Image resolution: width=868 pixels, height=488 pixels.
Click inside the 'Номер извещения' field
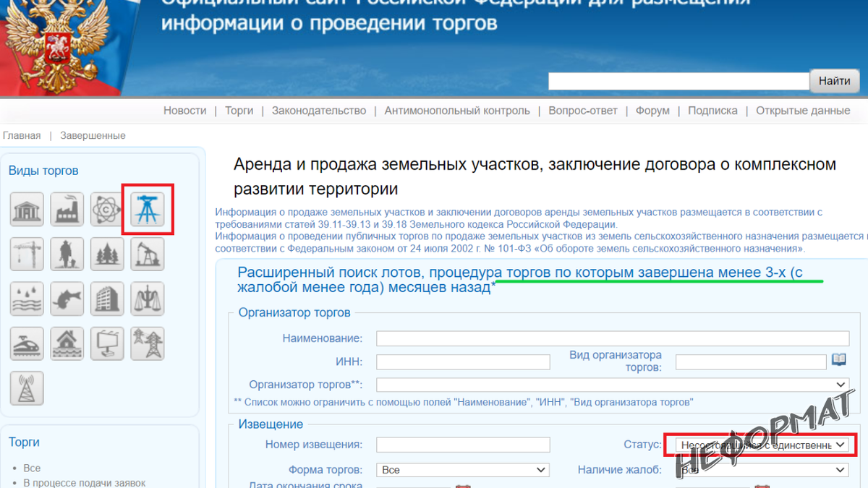(462, 445)
